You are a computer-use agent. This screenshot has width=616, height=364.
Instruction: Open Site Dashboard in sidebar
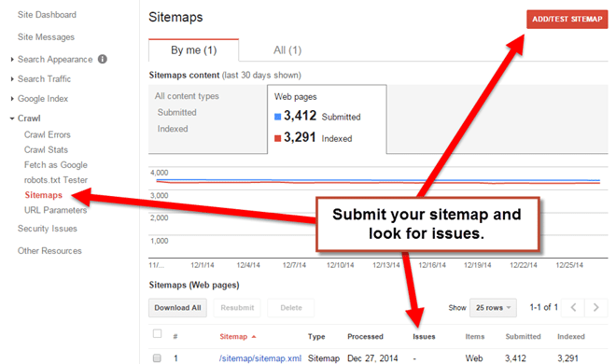[x=47, y=15]
